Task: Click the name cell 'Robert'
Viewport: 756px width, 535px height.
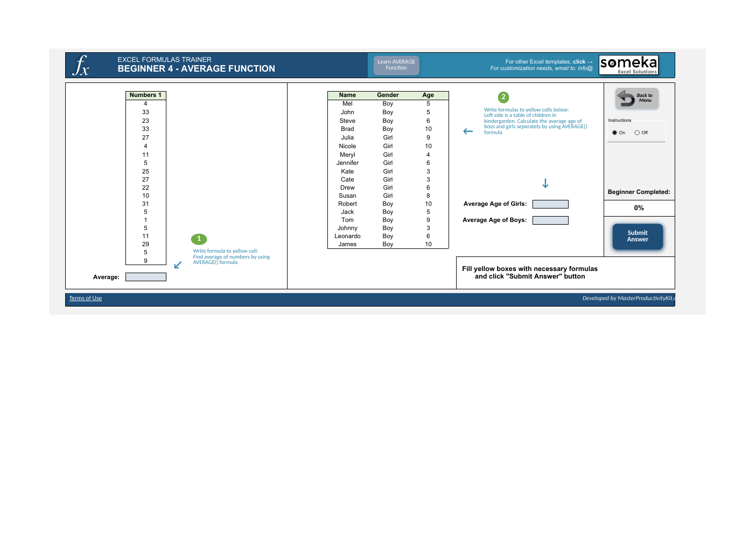Action: [x=347, y=204]
